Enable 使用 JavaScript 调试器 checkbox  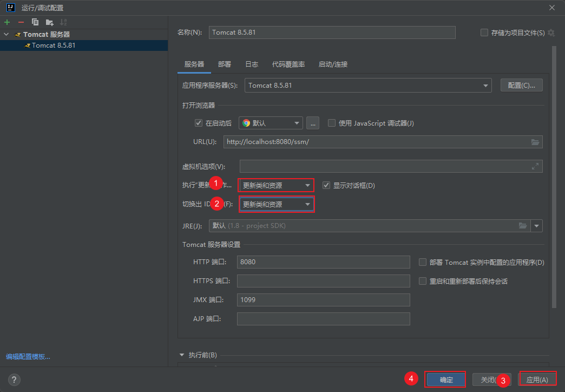click(332, 123)
